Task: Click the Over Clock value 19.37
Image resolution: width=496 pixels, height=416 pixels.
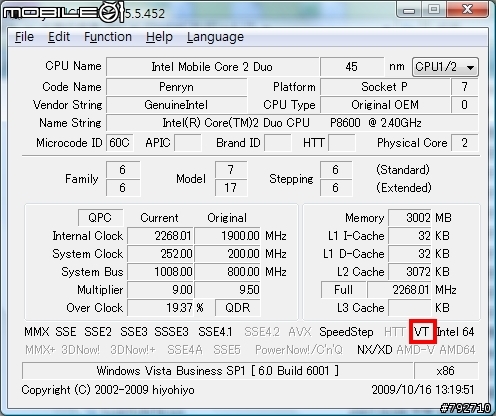Action: (x=160, y=308)
